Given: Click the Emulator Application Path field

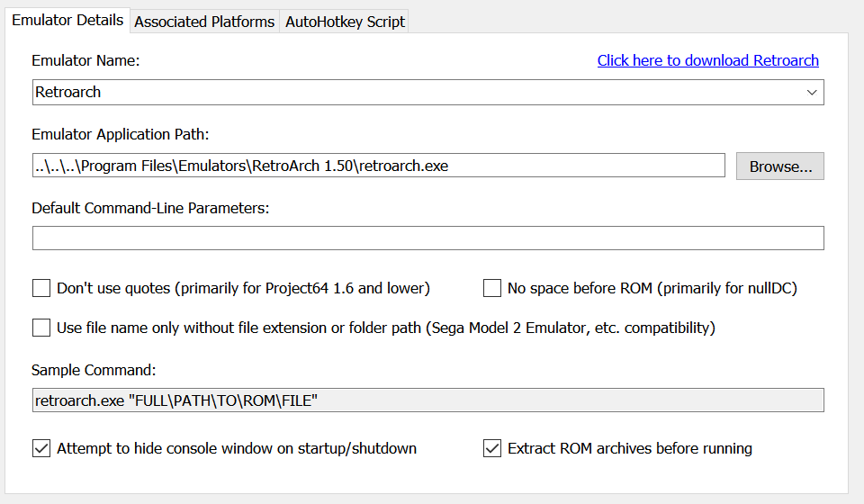Looking at the screenshot, I should click(x=379, y=166).
